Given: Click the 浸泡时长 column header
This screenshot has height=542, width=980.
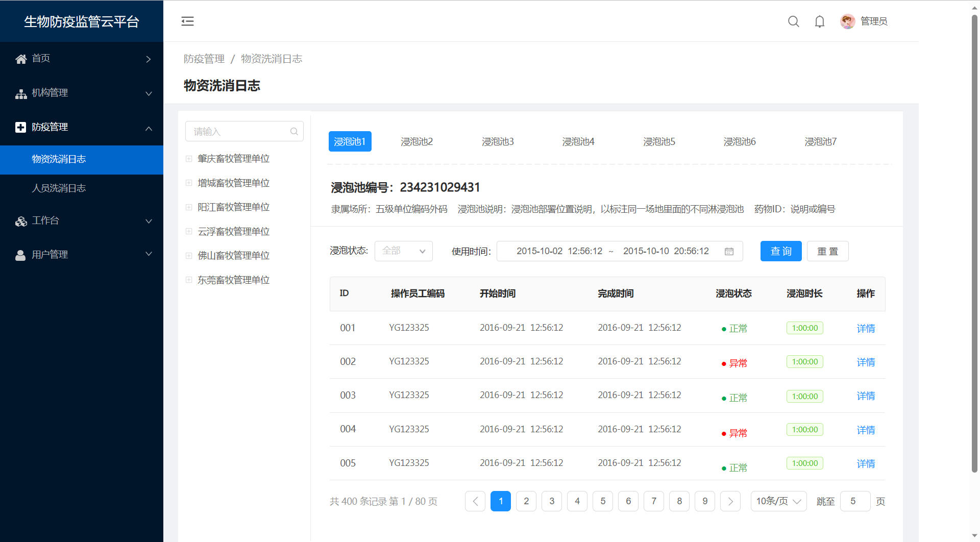Looking at the screenshot, I should [x=804, y=293].
